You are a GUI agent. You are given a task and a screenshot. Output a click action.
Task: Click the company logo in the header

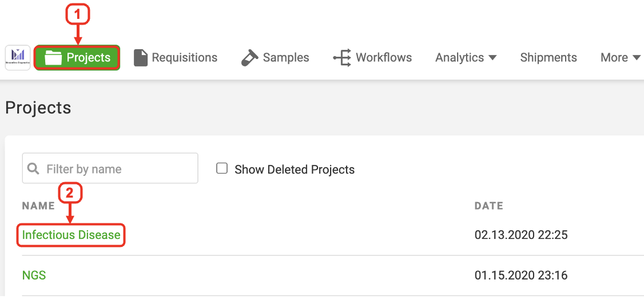[x=18, y=57]
